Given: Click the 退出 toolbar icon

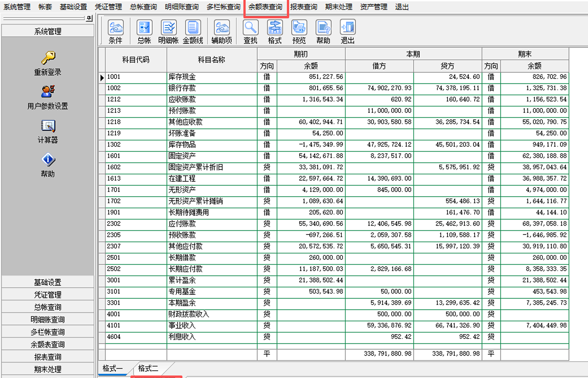Looking at the screenshot, I should [347, 32].
